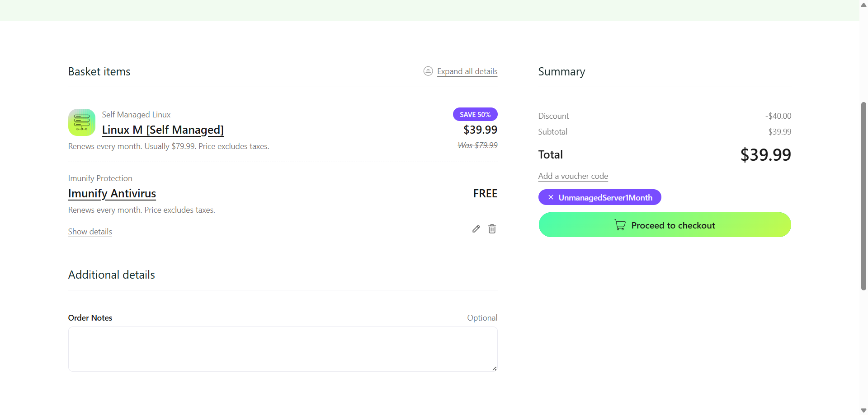Click the scrollbar up arrow

tap(863, 5)
